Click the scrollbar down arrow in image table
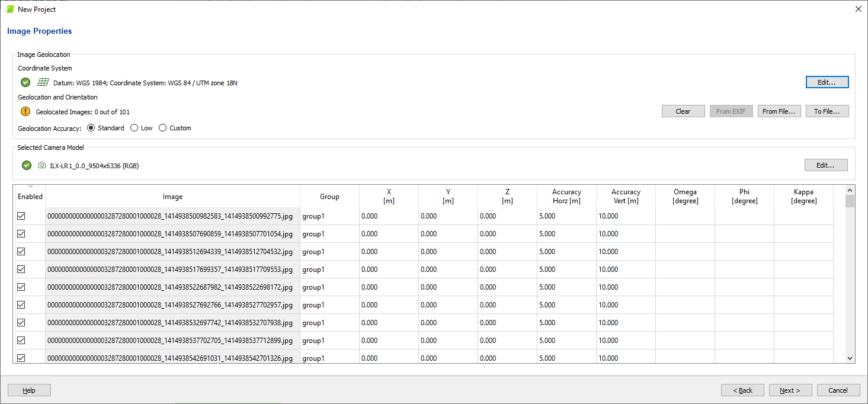Screen dimensions: 868x404 pos(850,358)
